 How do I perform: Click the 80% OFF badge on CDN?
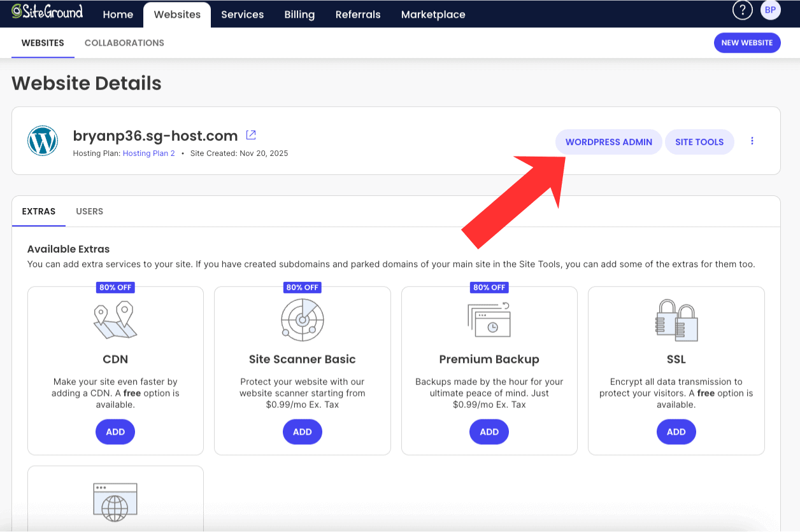click(115, 288)
